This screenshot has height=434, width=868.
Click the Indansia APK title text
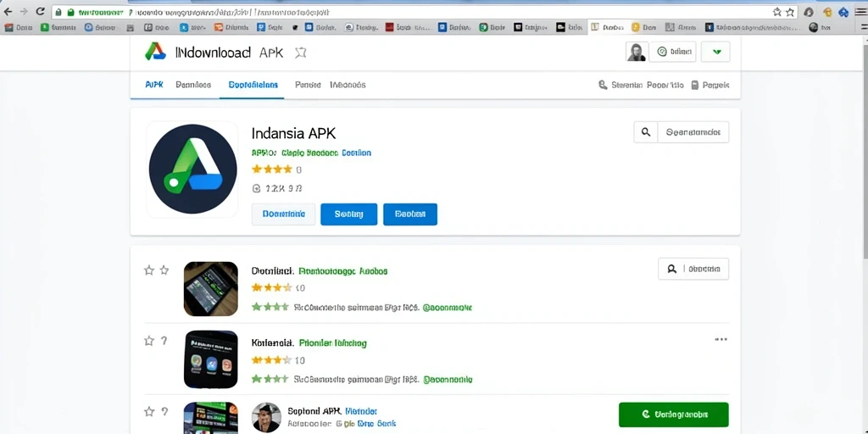coord(293,133)
